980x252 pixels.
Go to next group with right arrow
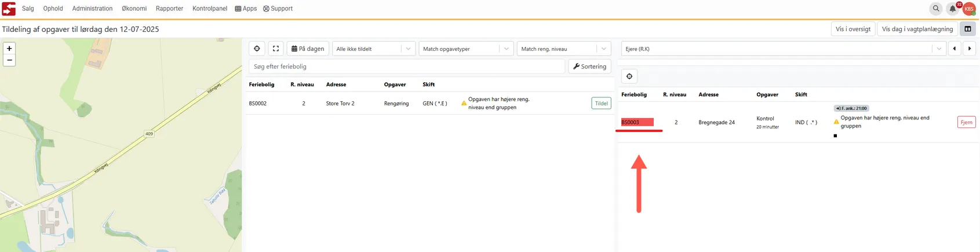[970, 49]
